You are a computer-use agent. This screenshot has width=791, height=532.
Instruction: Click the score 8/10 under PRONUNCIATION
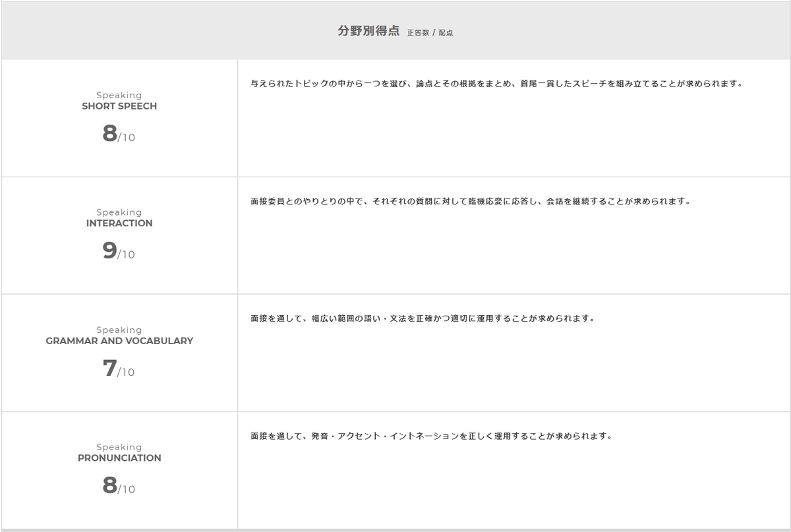point(119,488)
